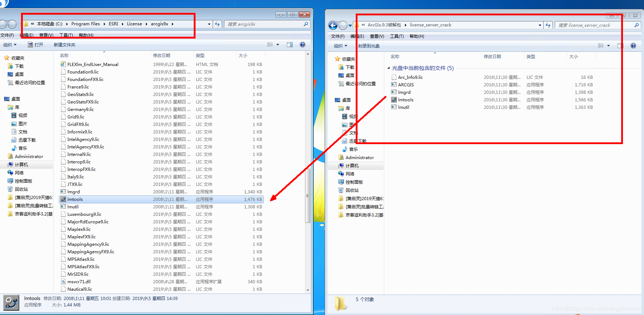This screenshot has height=315, width=644.
Task: Select msvcr71.dll file icon
Action: click(x=63, y=281)
